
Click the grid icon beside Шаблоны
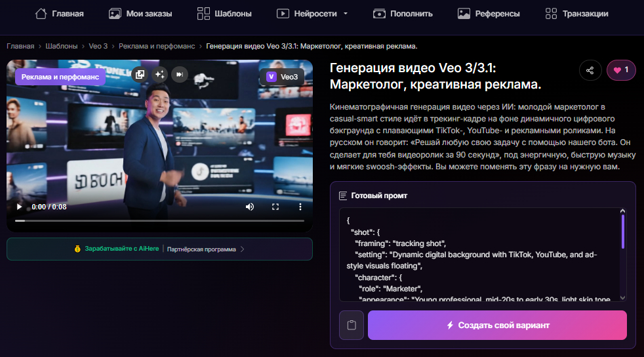[203, 14]
